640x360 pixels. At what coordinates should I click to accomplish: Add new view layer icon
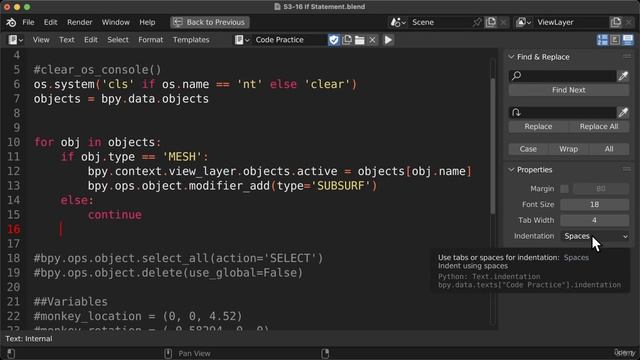pos(616,22)
